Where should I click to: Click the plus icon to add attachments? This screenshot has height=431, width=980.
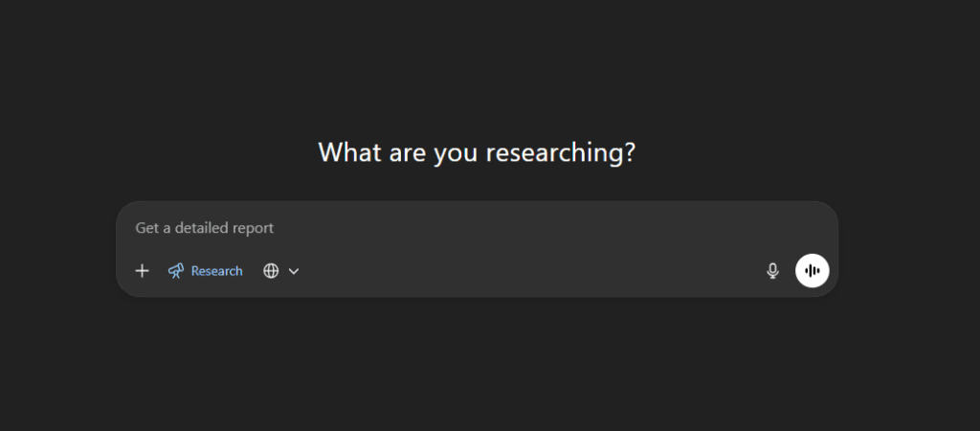(142, 271)
